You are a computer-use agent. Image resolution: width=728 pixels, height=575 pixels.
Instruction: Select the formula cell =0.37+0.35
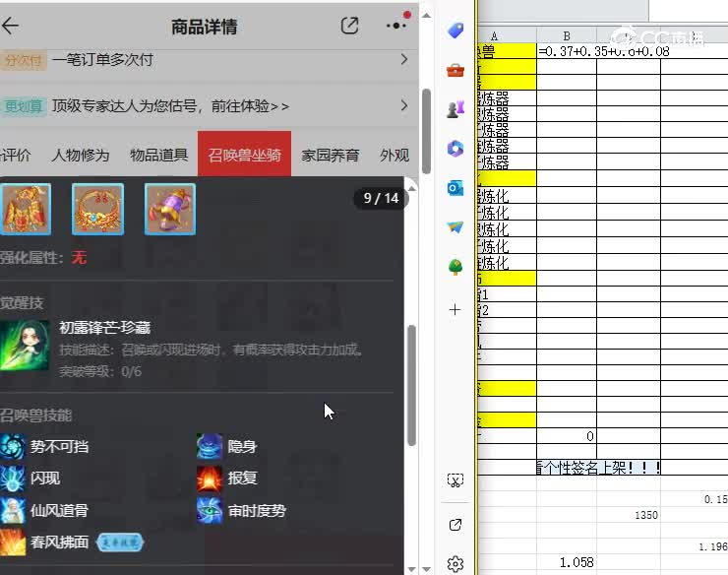pos(567,51)
